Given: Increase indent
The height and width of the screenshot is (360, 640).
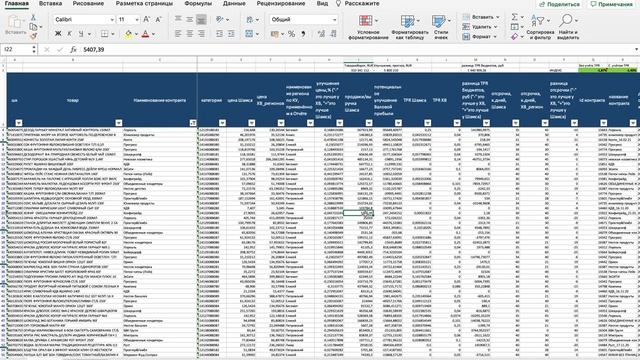Looking at the screenshot, I should pyautogui.click(x=231, y=34).
